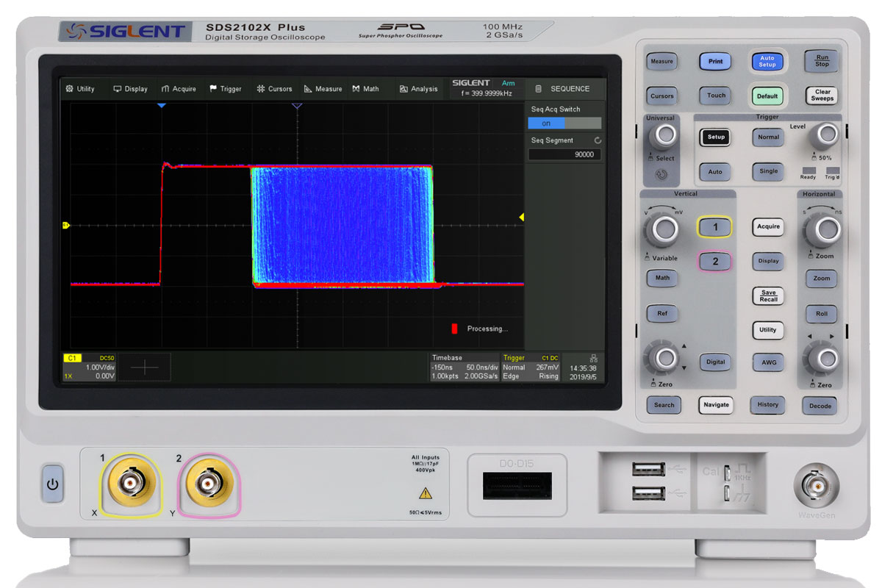Viewport: 882px width, 588px height.
Task: Open the C1 channel descriptor box
Action: pos(89,367)
